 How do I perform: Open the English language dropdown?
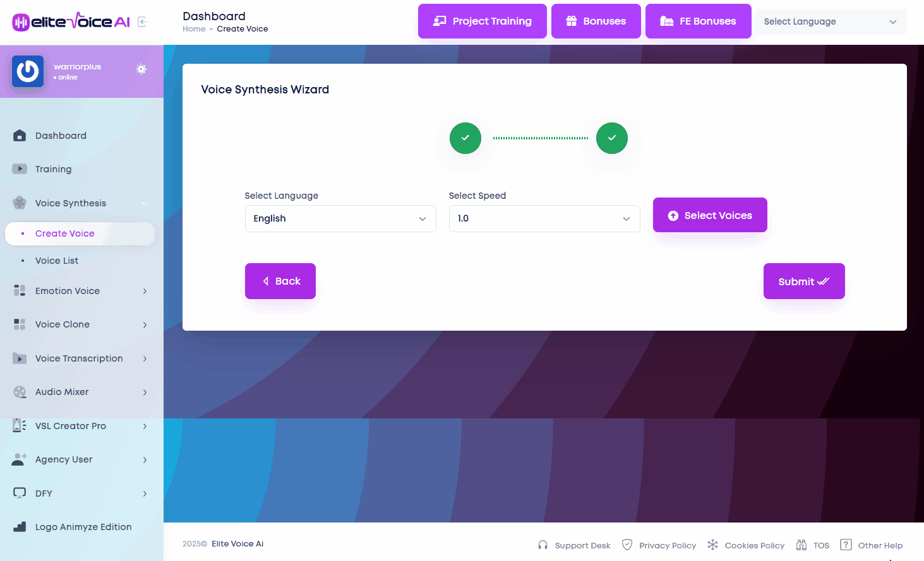point(340,218)
